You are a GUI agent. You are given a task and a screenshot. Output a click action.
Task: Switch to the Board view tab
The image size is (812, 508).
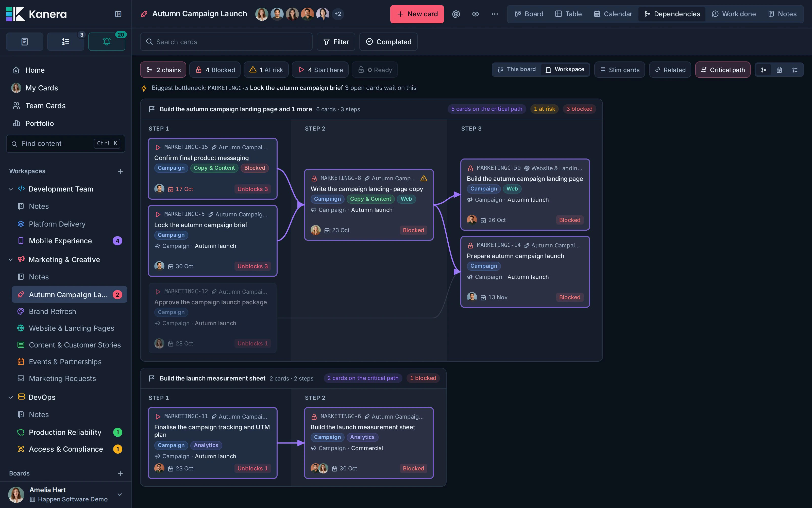coord(529,14)
